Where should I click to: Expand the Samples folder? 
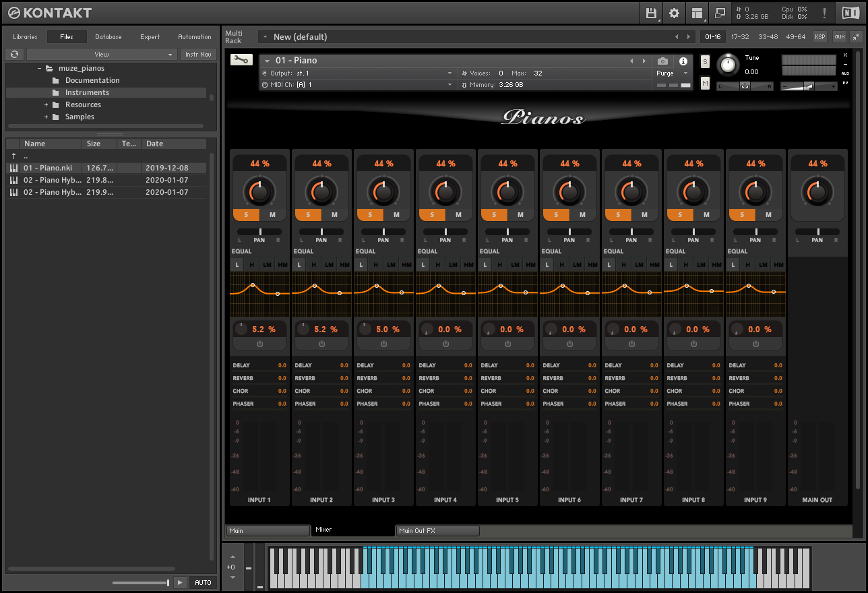click(46, 117)
